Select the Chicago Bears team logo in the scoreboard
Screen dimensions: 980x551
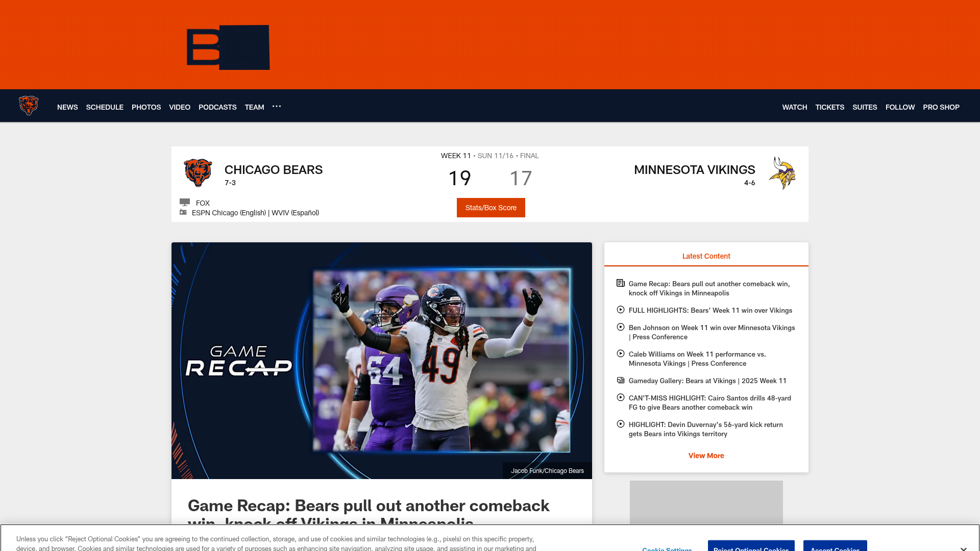(x=199, y=172)
